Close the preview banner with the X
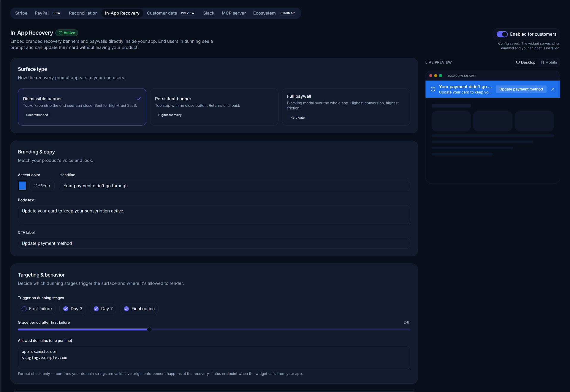This screenshot has width=570, height=392. point(552,89)
